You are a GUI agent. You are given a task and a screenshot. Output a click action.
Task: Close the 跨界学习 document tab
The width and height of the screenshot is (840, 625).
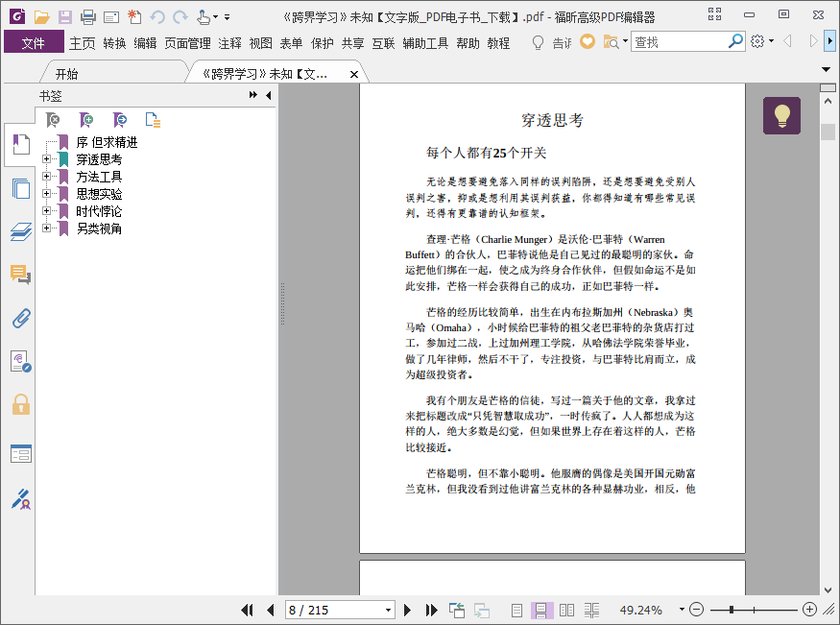[x=353, y=75]
